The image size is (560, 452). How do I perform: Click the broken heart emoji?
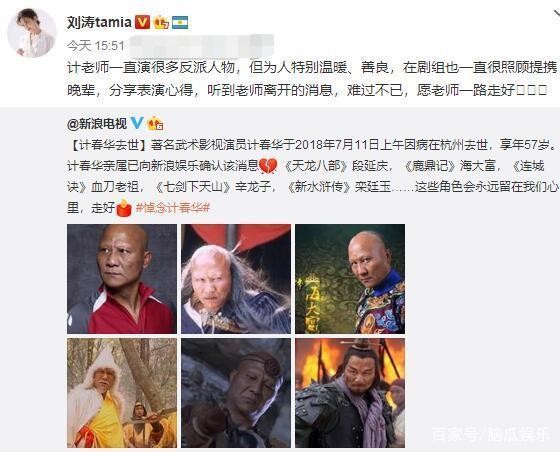tap(268, 166)
